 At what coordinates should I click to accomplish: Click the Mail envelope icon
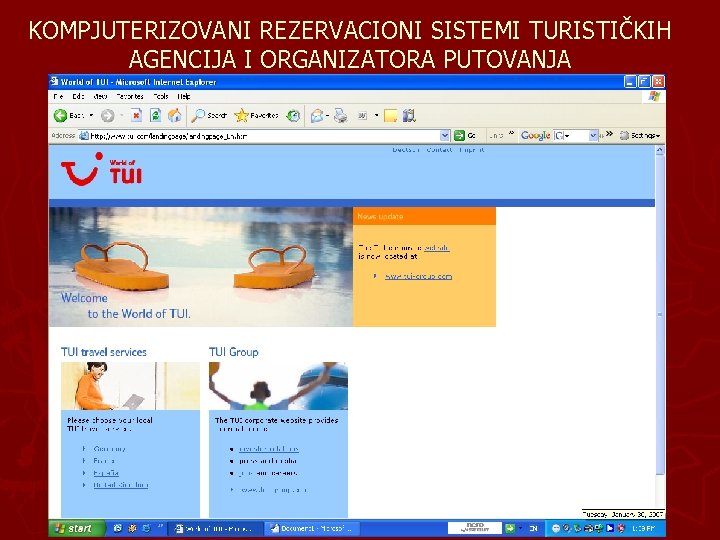click(316, 116)
